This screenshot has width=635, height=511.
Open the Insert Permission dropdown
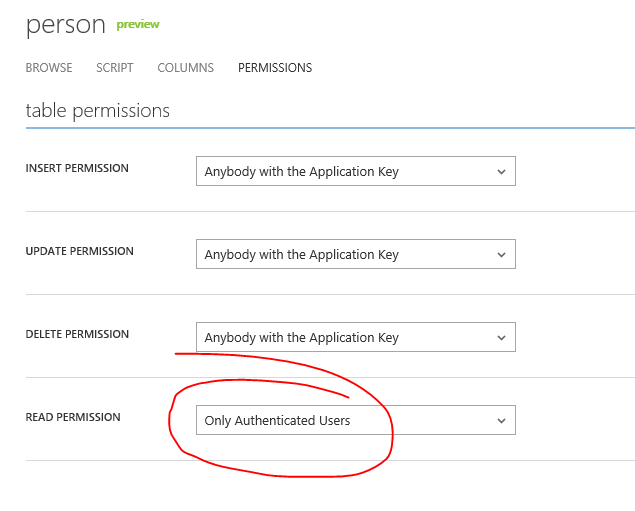(356, 171)
